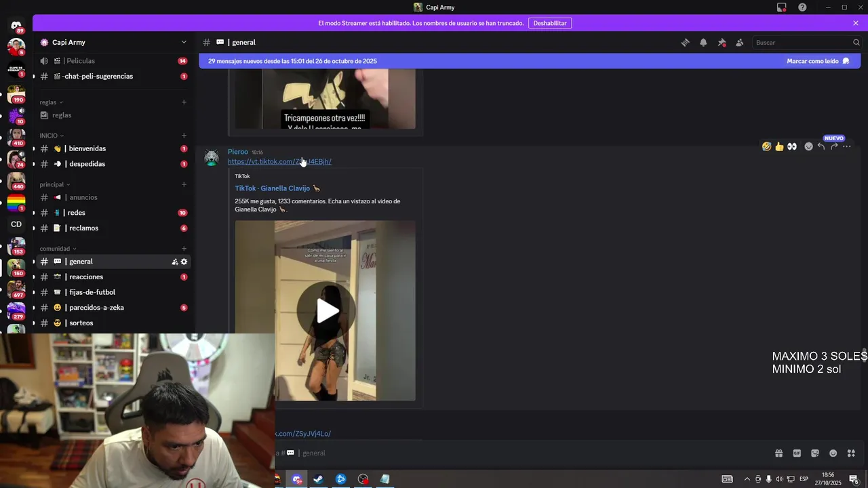868x488 pixels.
Task: Open more options for Pieroo's message
Action: 847,146
